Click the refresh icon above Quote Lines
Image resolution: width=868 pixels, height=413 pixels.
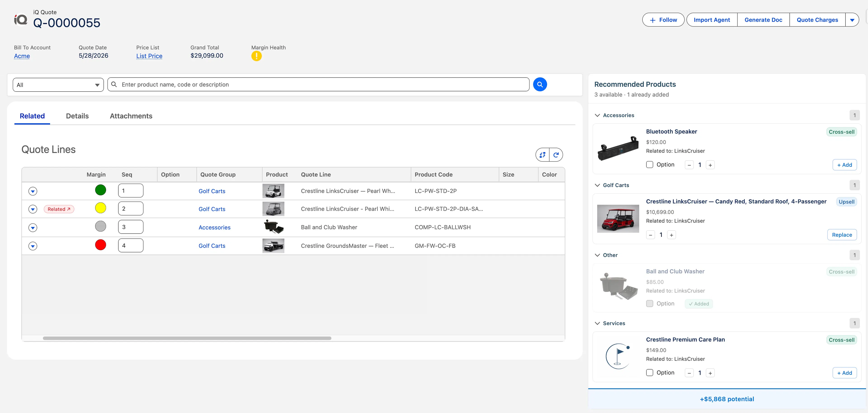point(556,155)
